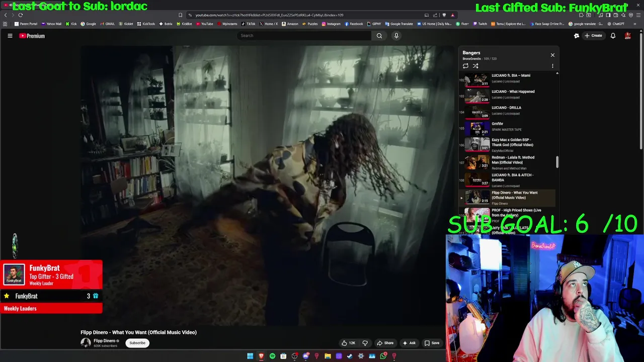Image resolution: width=644 pixels, height=362 pixels.
Task: Open the ChatGPT bookmark
Action: [x=616, y=24]
